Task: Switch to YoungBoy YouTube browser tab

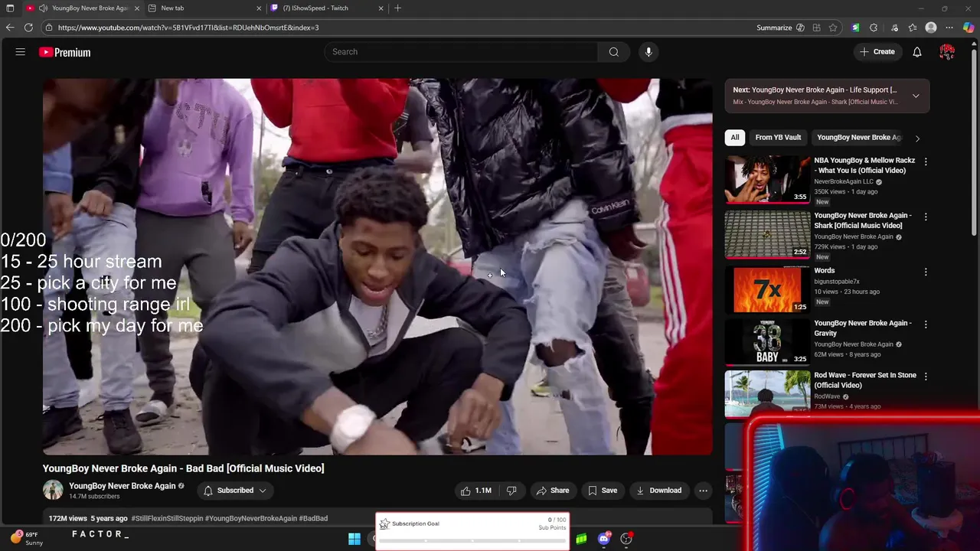Action: (82, 8)
